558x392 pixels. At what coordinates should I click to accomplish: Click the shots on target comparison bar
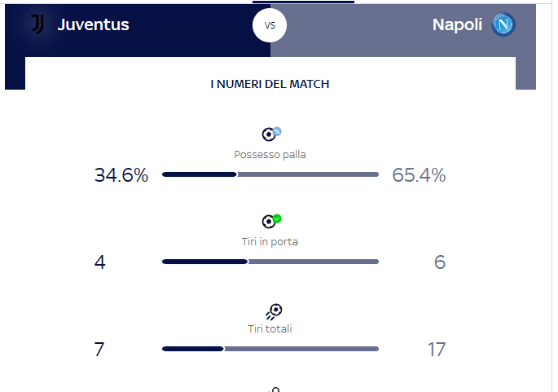(x=270, y=262)
